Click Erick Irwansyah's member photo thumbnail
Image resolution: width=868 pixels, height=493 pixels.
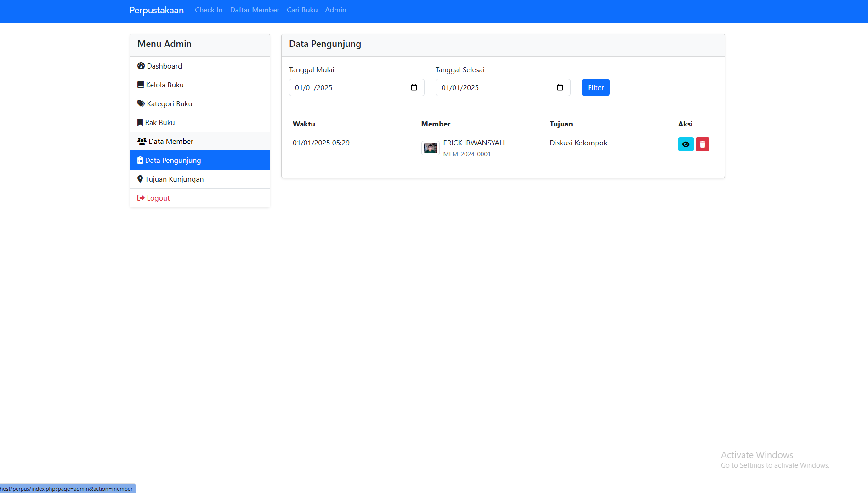tap(431, 148)
